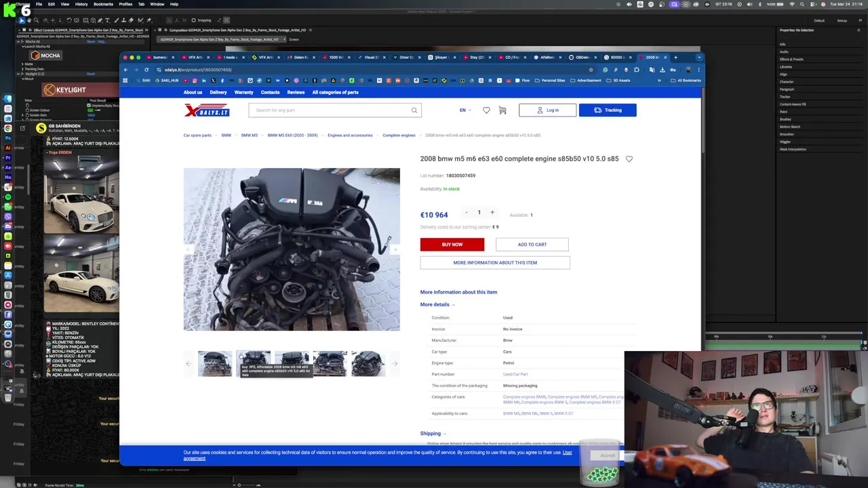Click the magnifier icon in the parts search box
The image size is (868, 488).
pos(414,110)
